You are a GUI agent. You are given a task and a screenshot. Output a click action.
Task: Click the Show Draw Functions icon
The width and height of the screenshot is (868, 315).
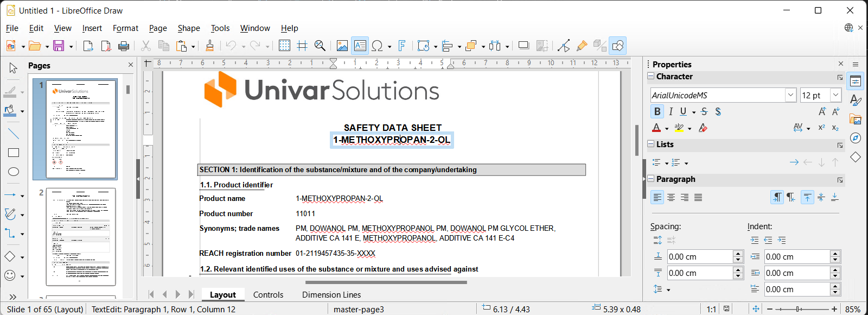pos(618,46)
